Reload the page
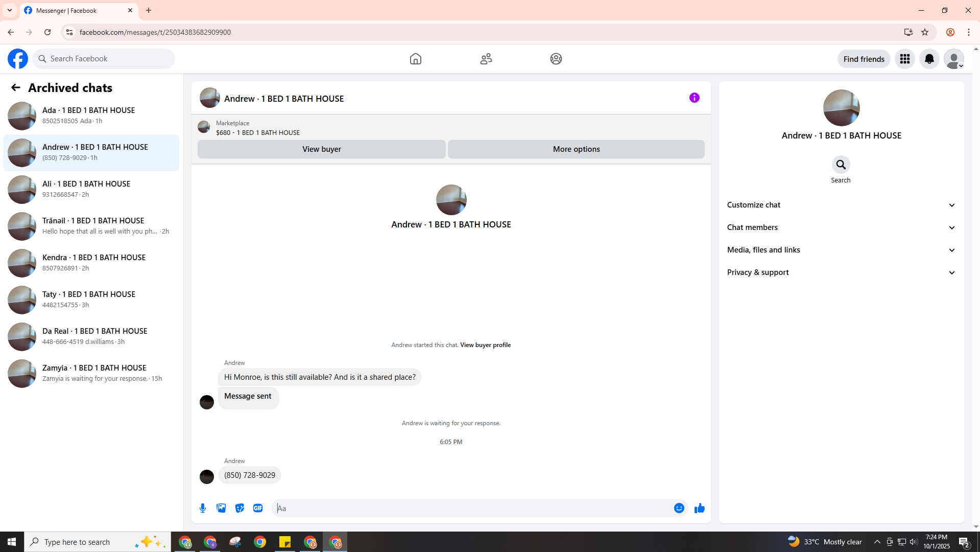This screenshot has height=552, width=980. tap(47, 32)
